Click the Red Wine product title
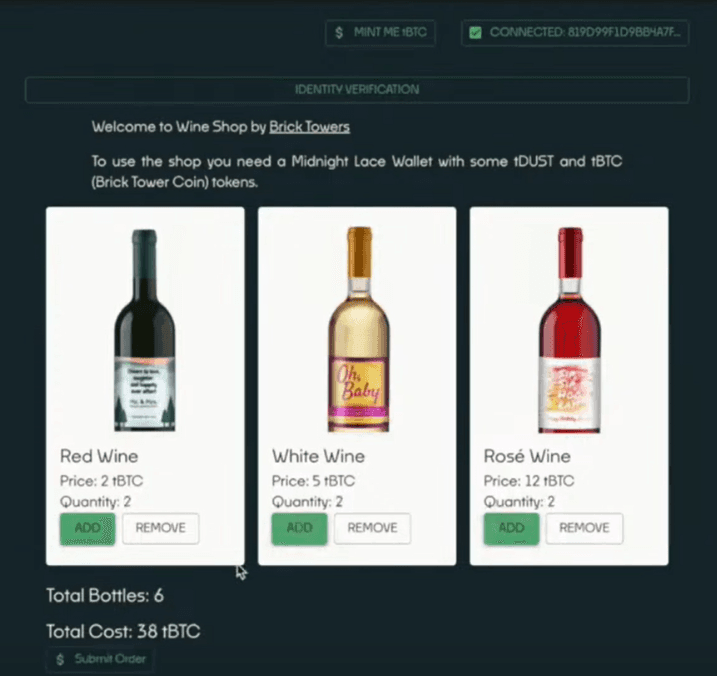The image size is (717, 677). (99, 456)
